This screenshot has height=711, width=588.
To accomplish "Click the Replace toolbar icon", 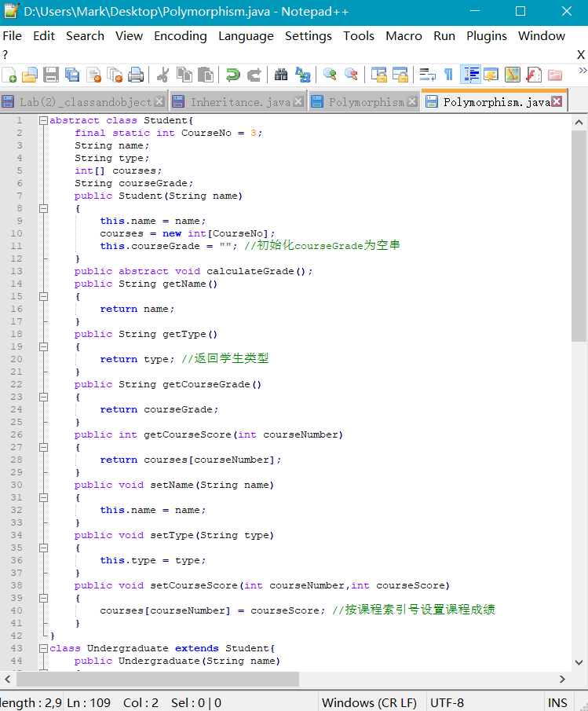I will (x=302, y=75).
